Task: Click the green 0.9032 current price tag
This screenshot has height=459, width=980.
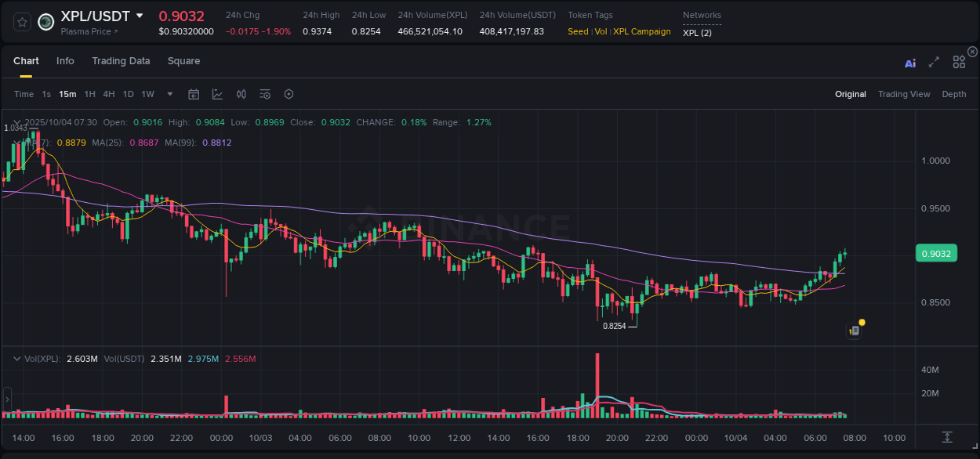Action: (935, 253)
